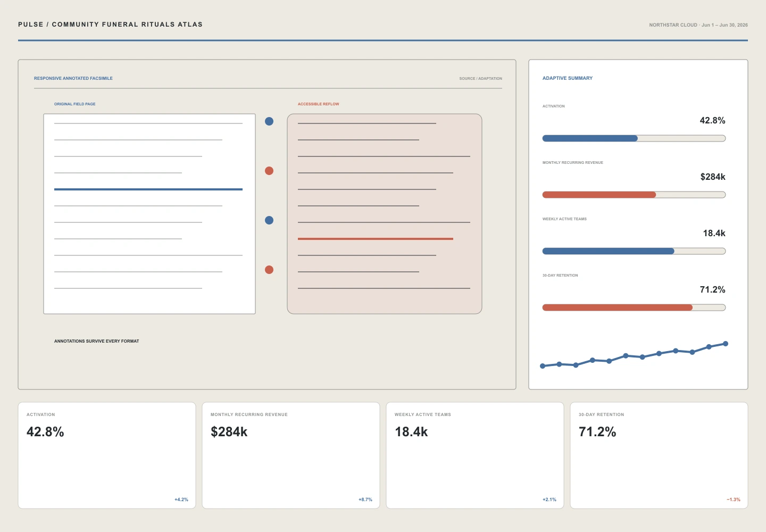Click the "PULSE / COMMUNITY FUNERAL RITUALS ATLAS" title

(x=110, y=24)
